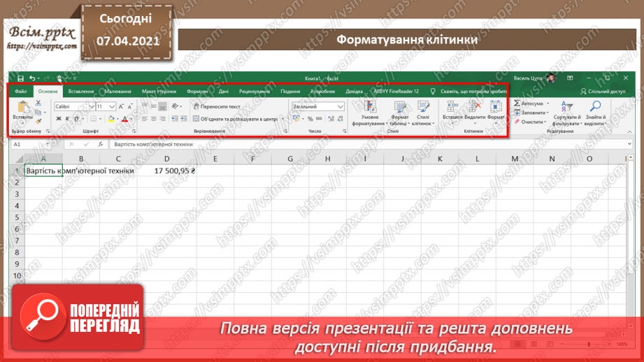
Task: Open Шрифт group dialog launcher
Action: [x=134, y=131]
